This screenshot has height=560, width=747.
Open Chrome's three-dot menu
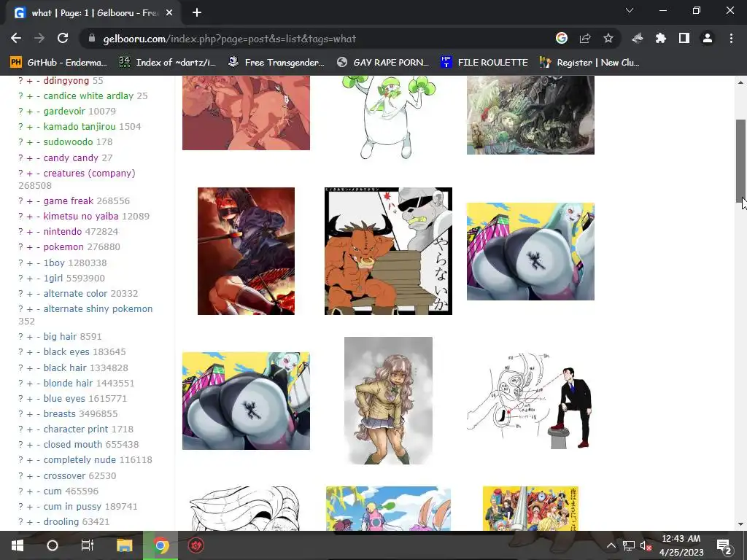pyautogui.click(x=731, y=39)
